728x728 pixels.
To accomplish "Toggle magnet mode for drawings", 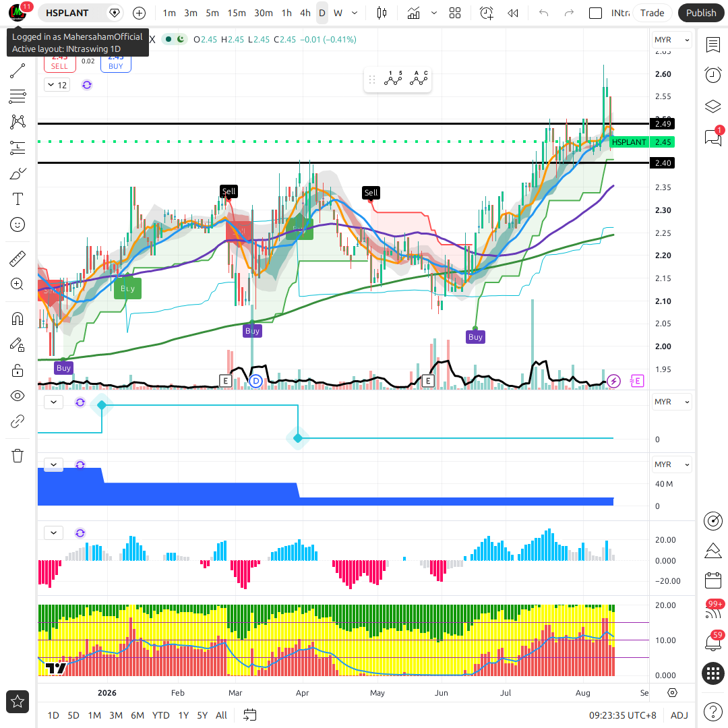I will (18, 319).
